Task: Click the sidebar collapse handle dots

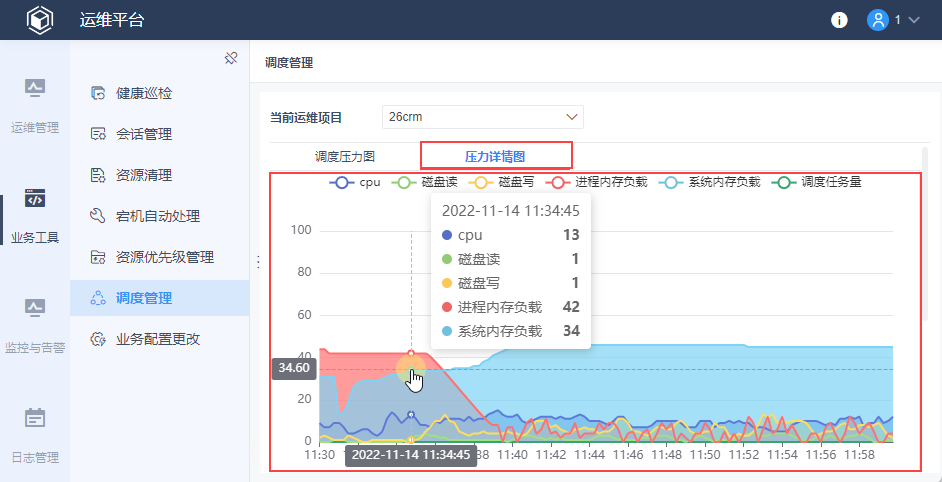Action: (x=258, y=262)
